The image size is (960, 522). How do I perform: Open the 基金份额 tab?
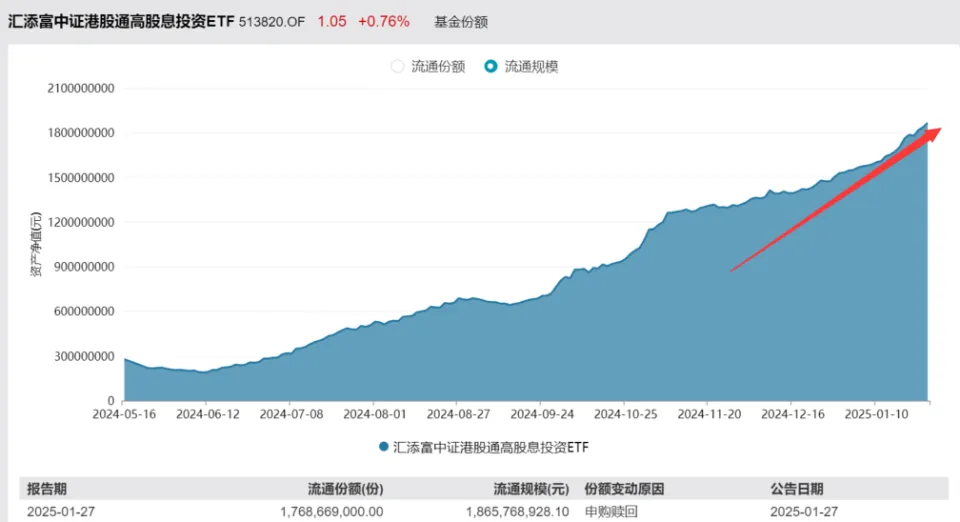click(461, 21)
